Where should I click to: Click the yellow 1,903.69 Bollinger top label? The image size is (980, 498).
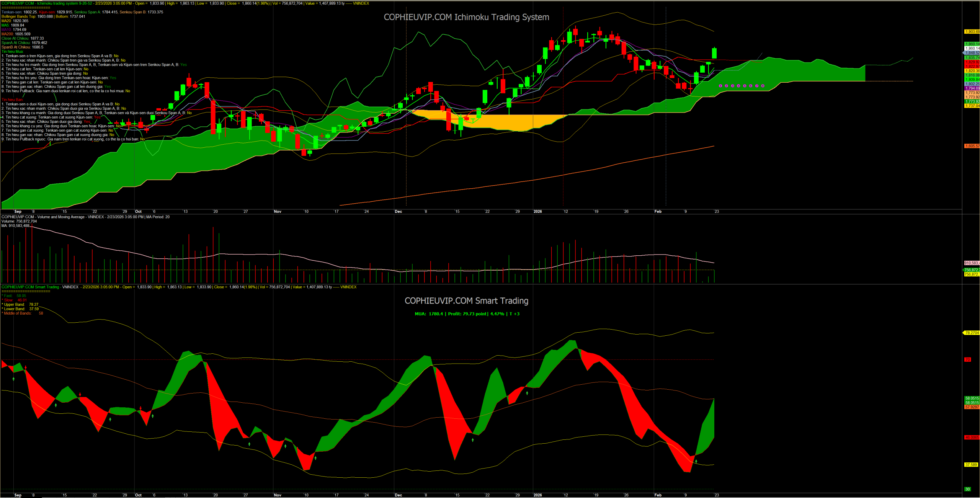972,32
